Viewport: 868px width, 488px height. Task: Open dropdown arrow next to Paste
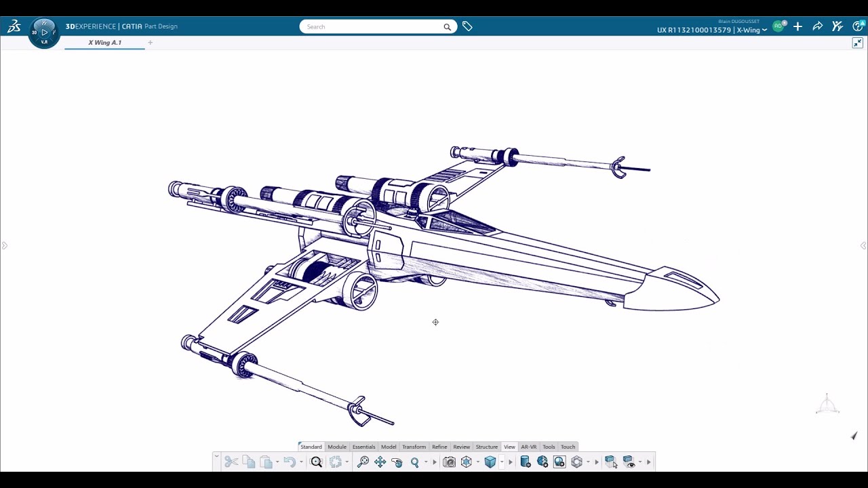(x=277, y=462)
